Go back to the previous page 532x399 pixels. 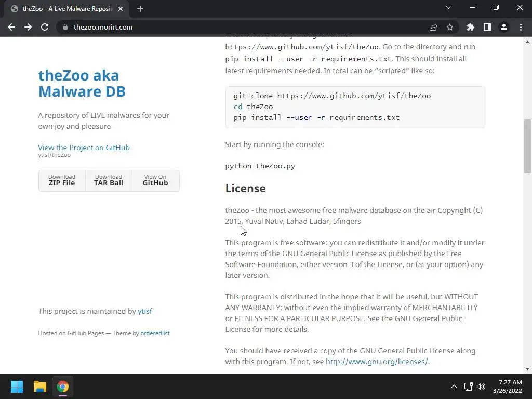tap(11, 27)
